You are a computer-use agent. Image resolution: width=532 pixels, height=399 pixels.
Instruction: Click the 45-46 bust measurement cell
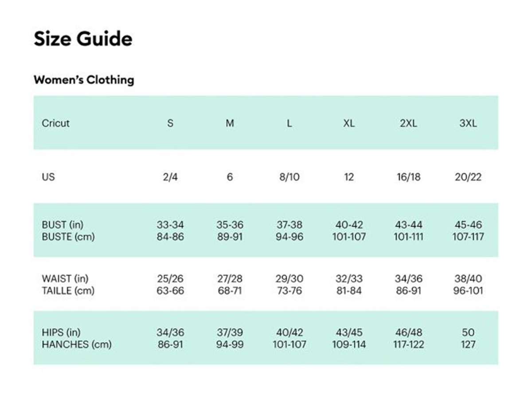point(468,225)
